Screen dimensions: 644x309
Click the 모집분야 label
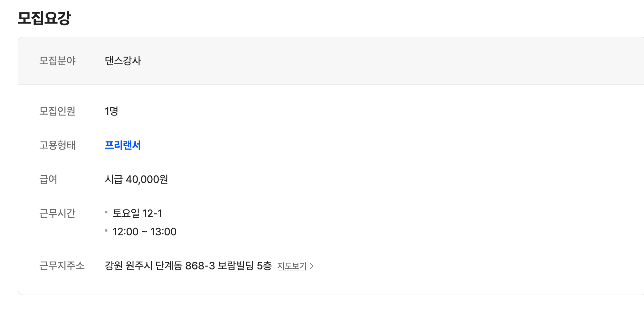[57, 61]
